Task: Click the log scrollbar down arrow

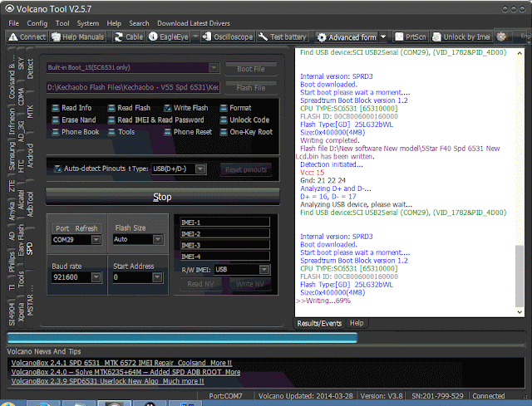Action: pos(520,312)
